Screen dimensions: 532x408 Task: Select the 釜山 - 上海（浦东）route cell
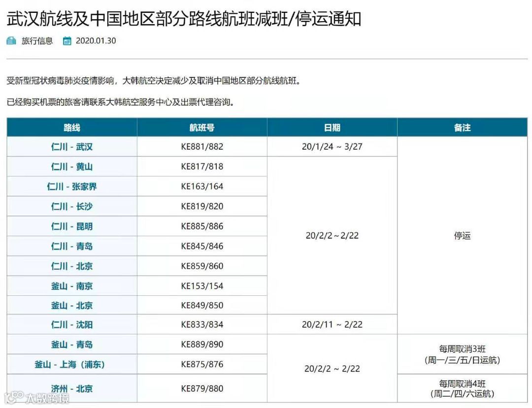[x=72, y=364]
